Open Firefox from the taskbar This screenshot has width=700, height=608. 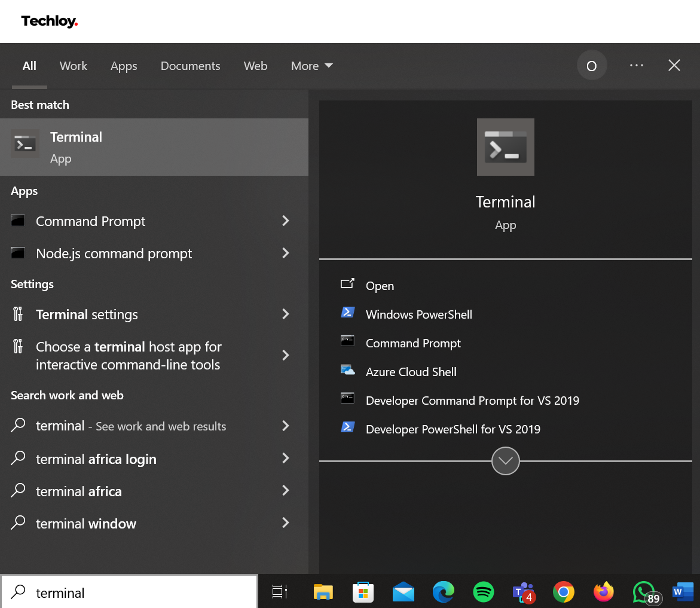(604, 592)
